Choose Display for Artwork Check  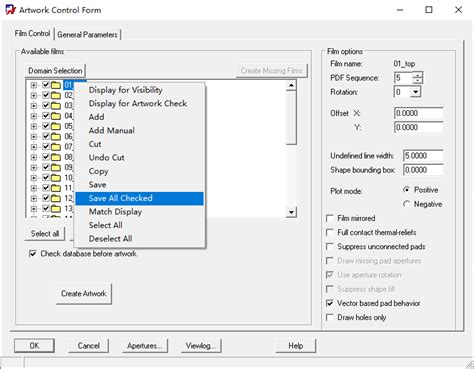(x=139, y=104)
